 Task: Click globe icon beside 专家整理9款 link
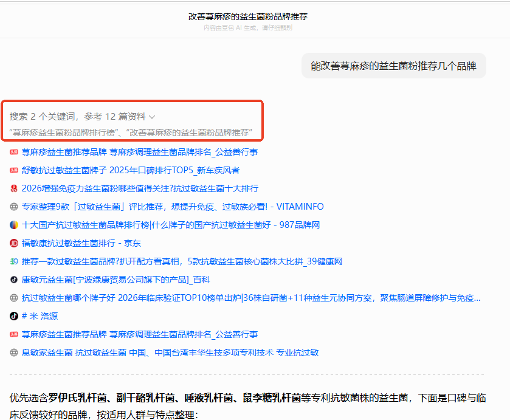[x=13, y=207]
